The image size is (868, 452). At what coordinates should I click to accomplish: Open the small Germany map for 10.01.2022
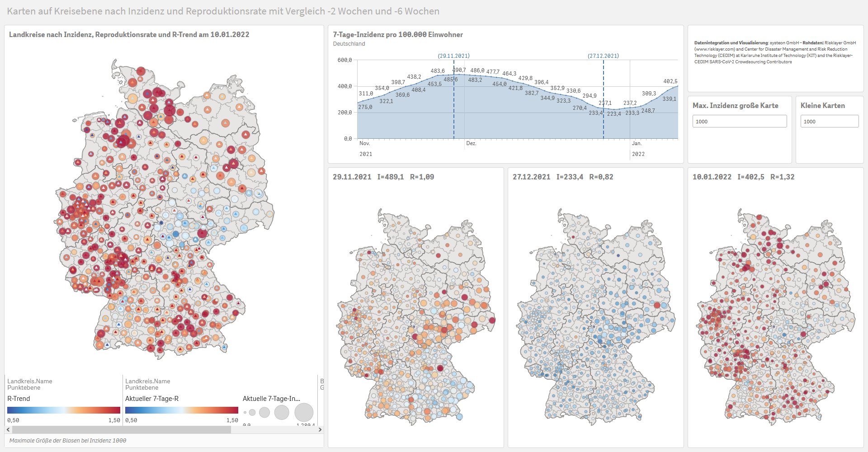tap(776, 316)
